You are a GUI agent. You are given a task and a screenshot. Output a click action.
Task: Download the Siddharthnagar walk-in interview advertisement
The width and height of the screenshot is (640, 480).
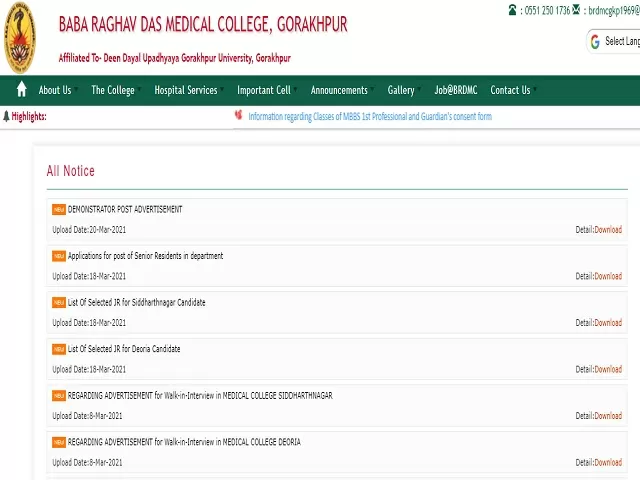608,416
